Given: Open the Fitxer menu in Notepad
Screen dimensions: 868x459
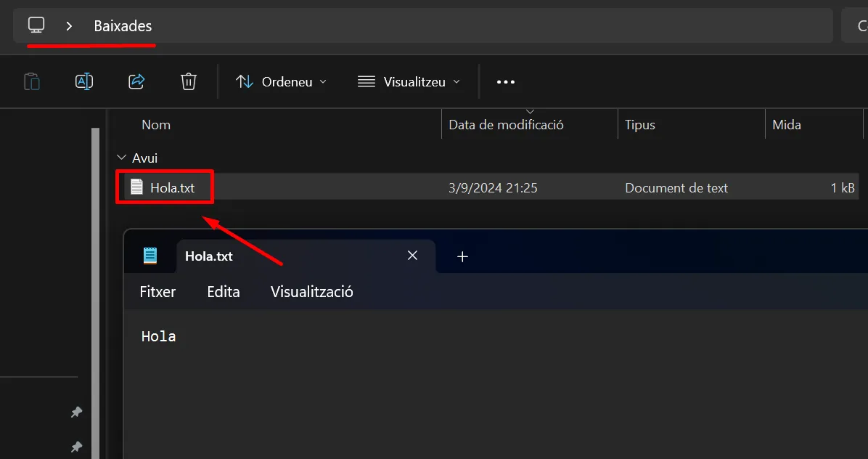Looking at the screenshot, I should pos(157,292).
